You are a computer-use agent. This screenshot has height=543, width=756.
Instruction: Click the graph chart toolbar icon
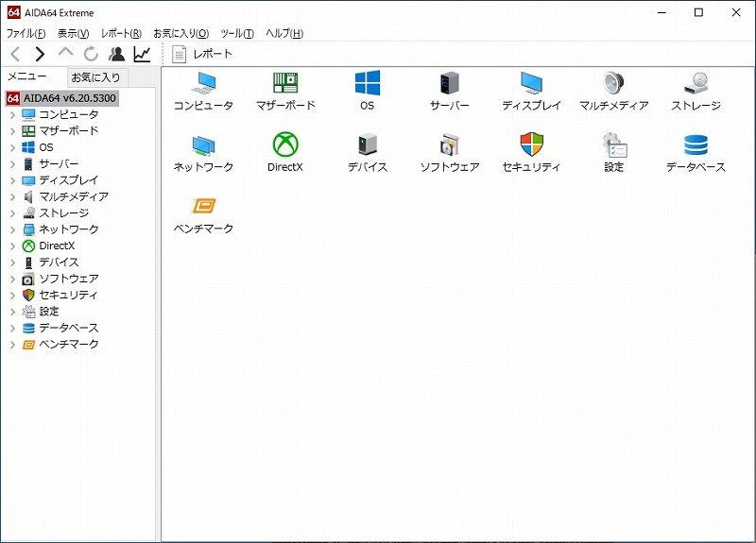click(142, 54)
